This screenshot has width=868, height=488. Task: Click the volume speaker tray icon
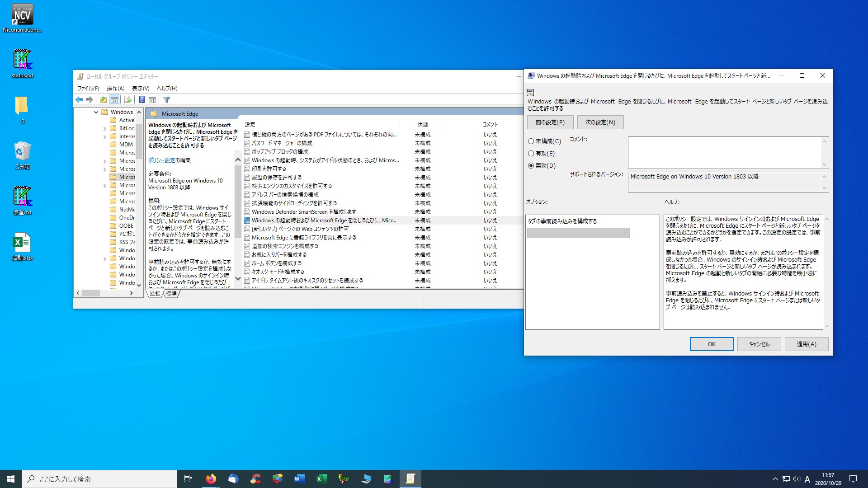(797, 479)
